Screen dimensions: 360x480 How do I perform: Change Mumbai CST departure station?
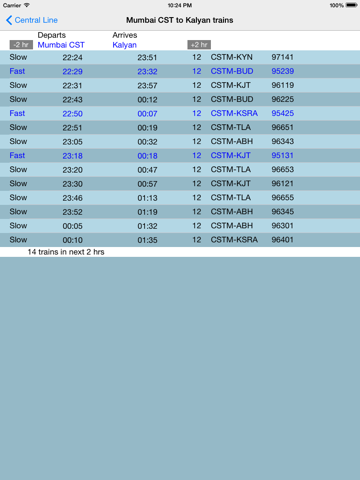61,45
